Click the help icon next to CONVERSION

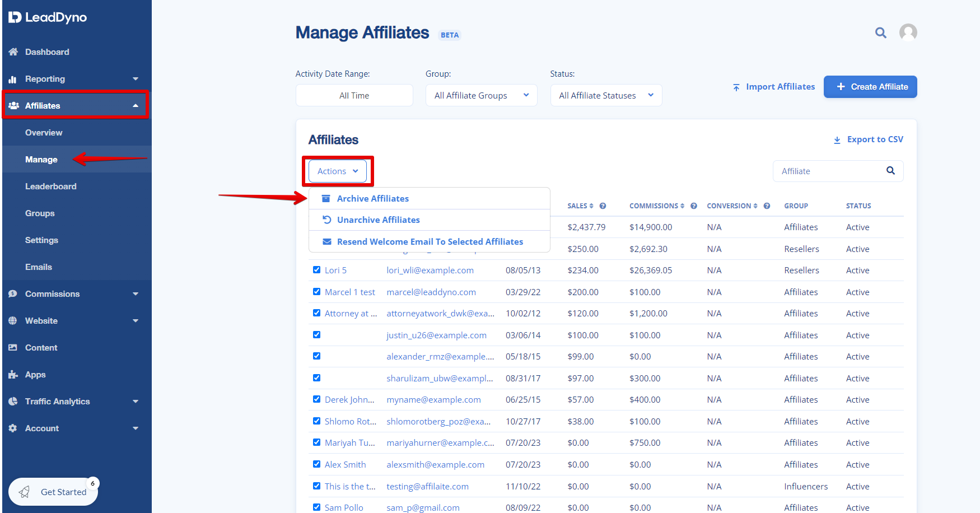point(767,206)
